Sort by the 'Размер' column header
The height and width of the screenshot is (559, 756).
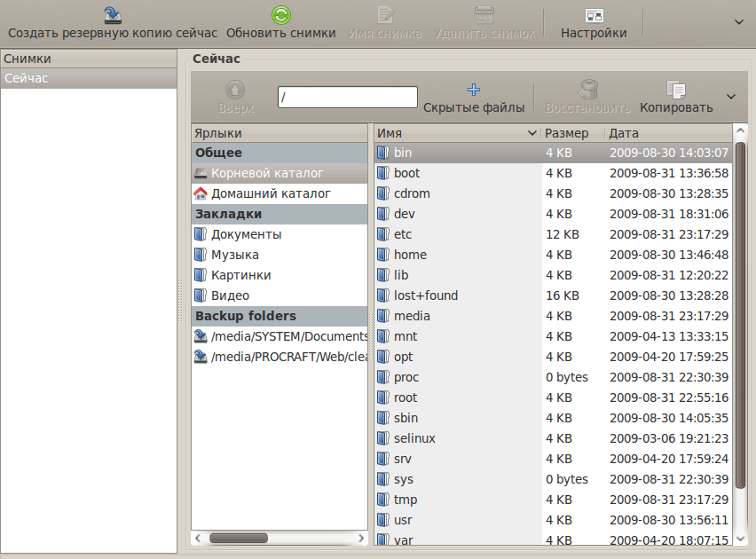[x=573, y=133]
